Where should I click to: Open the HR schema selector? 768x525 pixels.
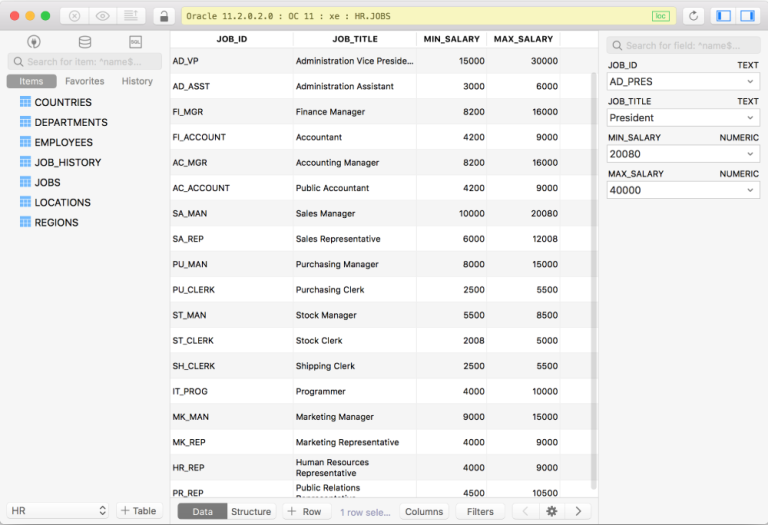[57, 511]
